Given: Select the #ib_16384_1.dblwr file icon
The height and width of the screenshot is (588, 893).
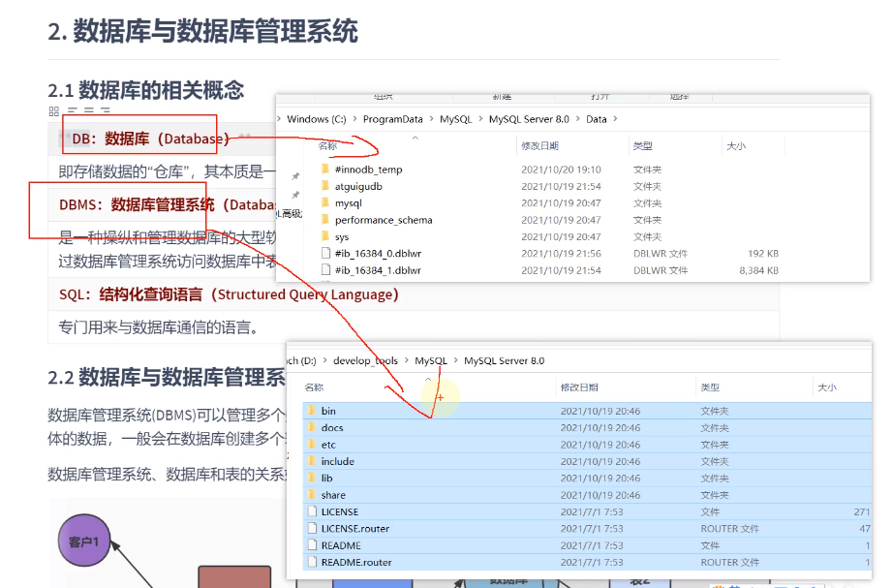Looking at the screenshot, I should pos(325,270).
